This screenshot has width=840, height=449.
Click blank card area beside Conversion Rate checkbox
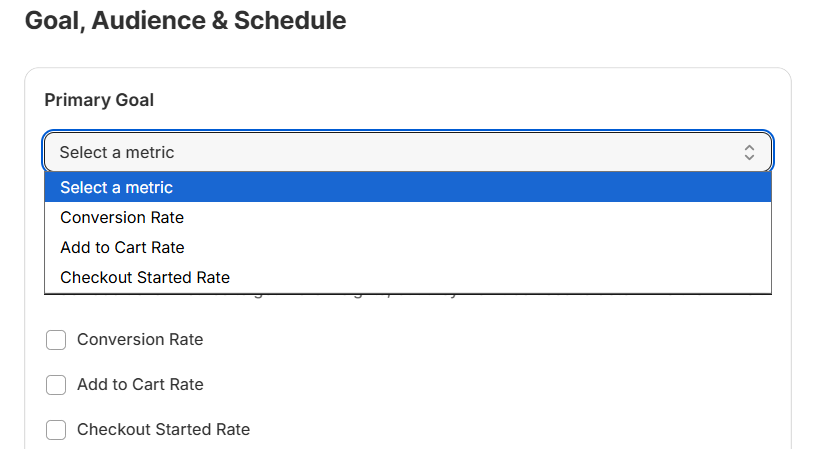(500, 340)
